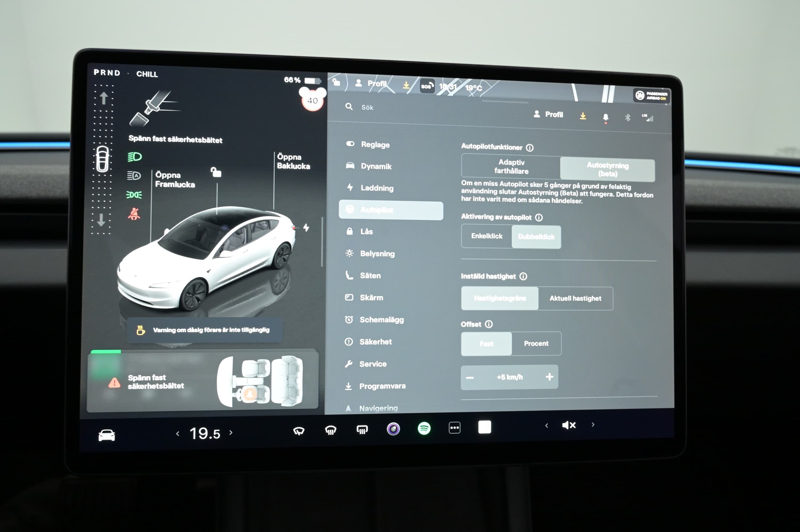
Task: Open the charge port lightning icon
Action: point(306,227)
